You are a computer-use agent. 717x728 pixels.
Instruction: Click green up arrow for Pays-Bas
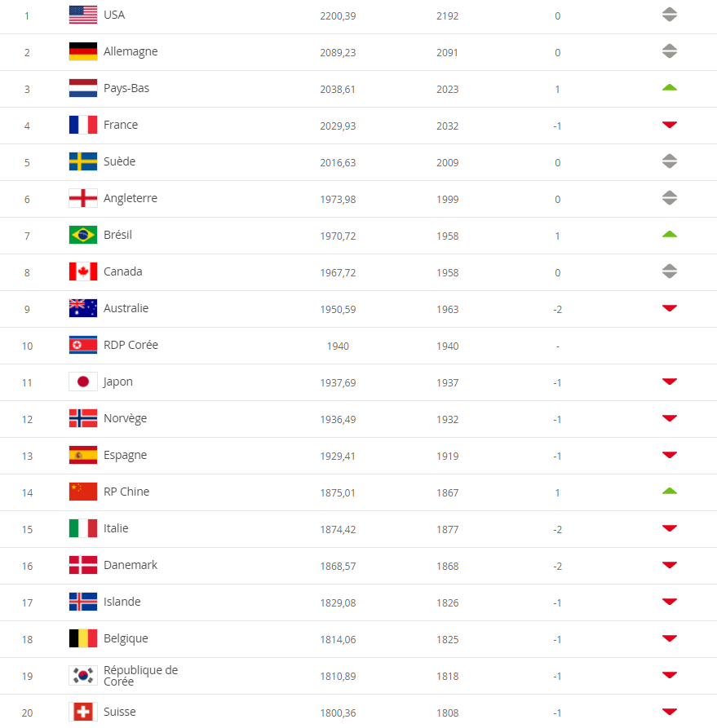(670, 88)
